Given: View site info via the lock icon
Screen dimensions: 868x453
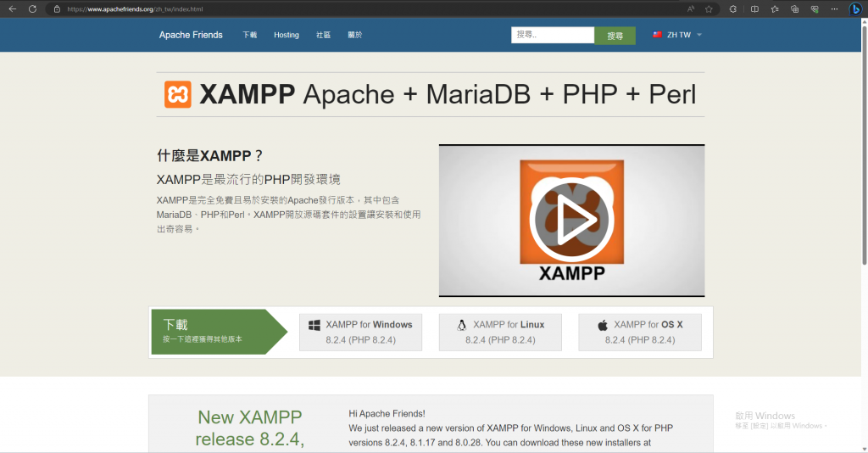Looking at the screenshot, I should (57, 8).
